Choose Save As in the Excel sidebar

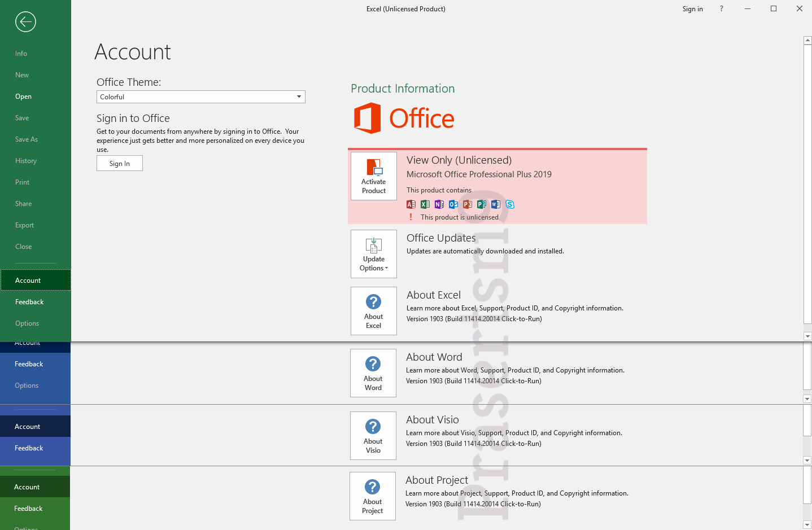pos(36,139)
